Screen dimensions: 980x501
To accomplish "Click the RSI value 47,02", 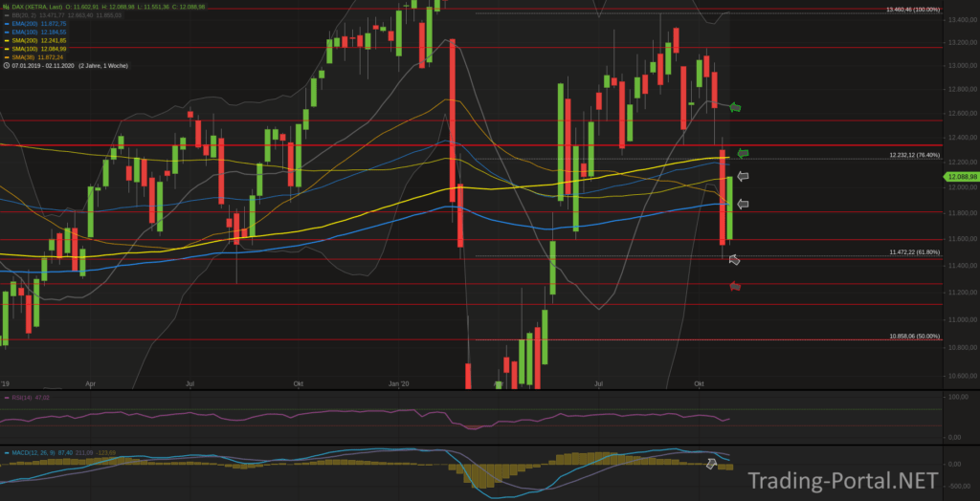I will [42, 398].
